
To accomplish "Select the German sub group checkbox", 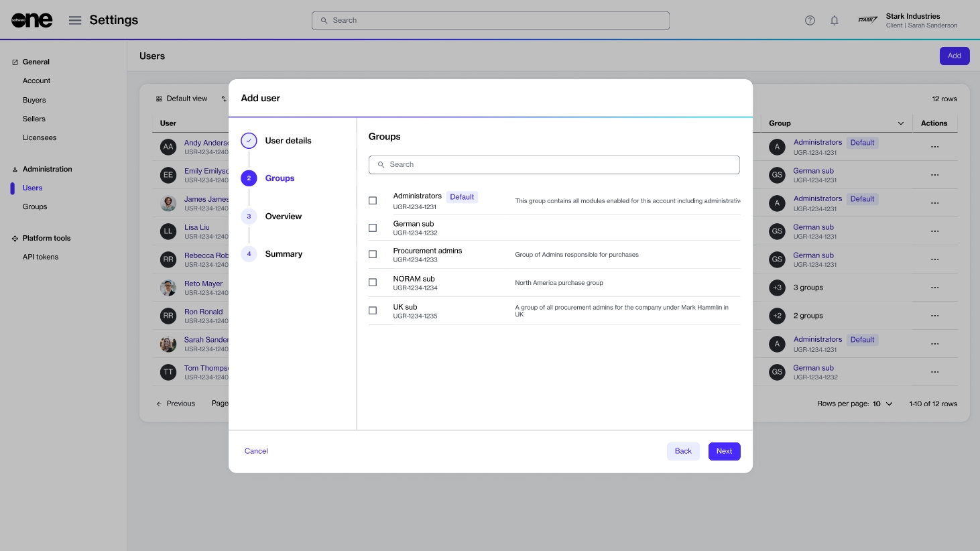I will (x=373, y=228).
